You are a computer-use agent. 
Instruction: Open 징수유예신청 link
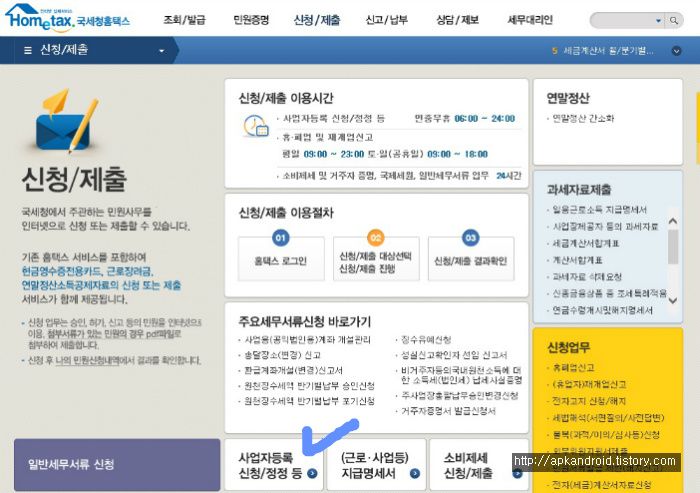point(426,340)
